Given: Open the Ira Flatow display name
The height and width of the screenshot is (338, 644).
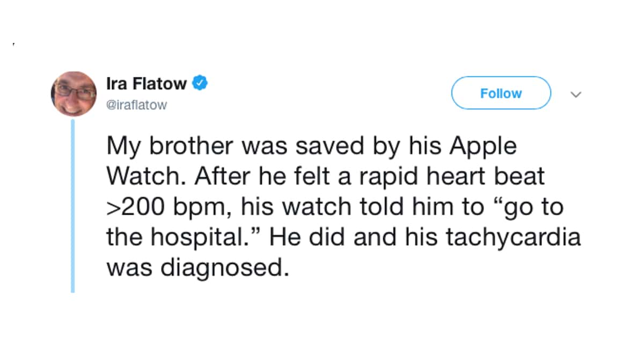Looking at the screenshot, I should pos(147,84).
